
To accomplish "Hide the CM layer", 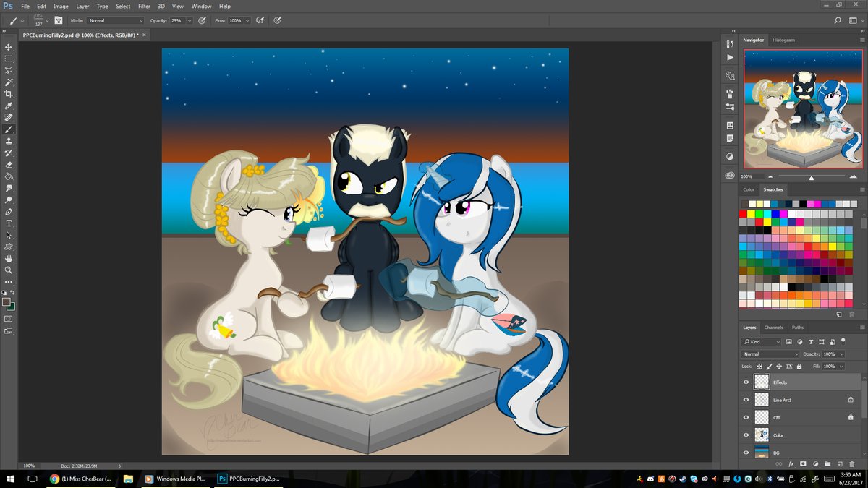I will (x=746, y=417).
